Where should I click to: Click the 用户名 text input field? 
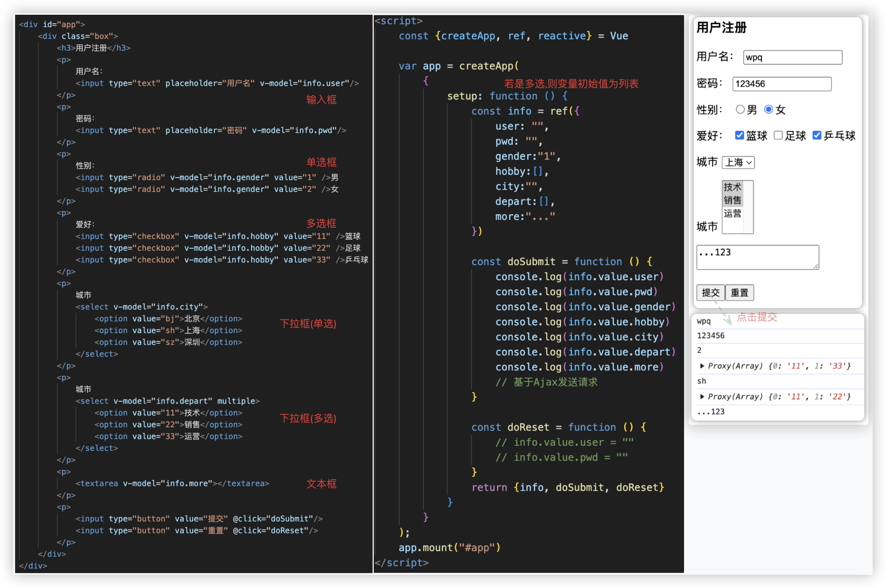pos(792,57)
